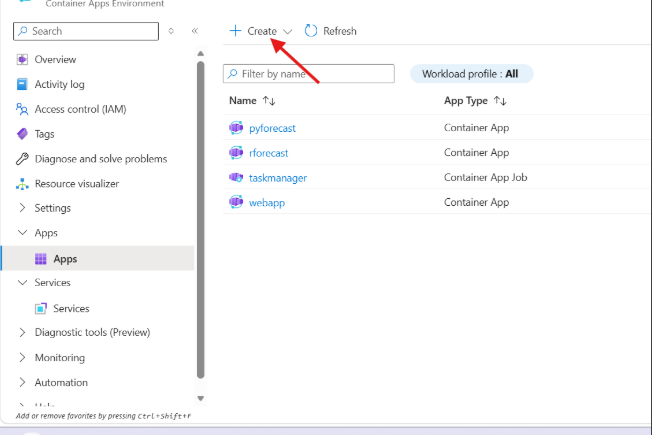Viewport: 652px width, 435px height.
Task: Expand the Automation section
Action: click(22, 382)
